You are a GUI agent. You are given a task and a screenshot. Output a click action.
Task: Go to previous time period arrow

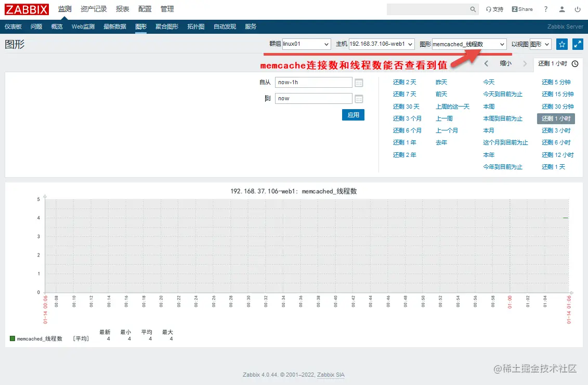pos(486,63)
